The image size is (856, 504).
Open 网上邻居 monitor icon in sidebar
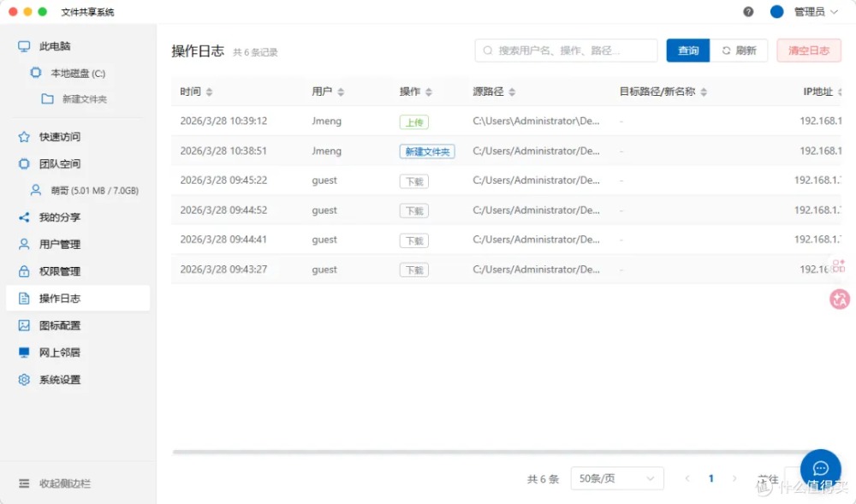click(x=24, y=353)
